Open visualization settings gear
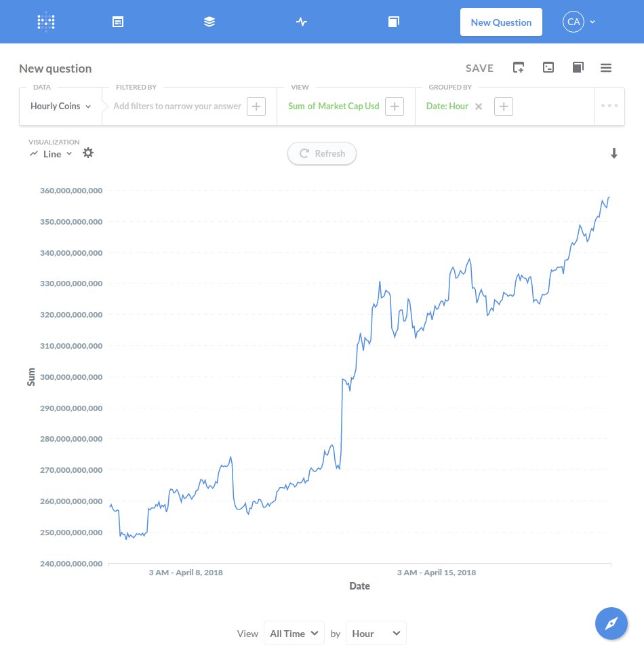 pyautogui.click(x=88, y=153)
